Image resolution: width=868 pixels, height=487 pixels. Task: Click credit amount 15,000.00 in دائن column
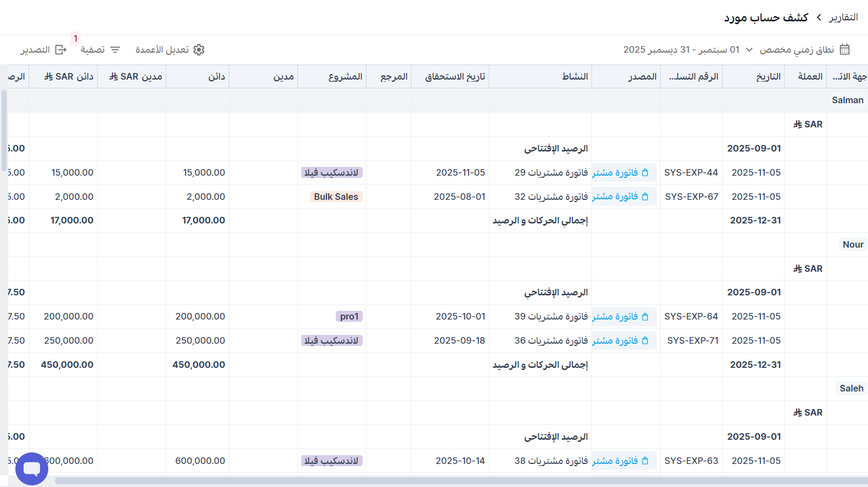(x=204, y=172)
